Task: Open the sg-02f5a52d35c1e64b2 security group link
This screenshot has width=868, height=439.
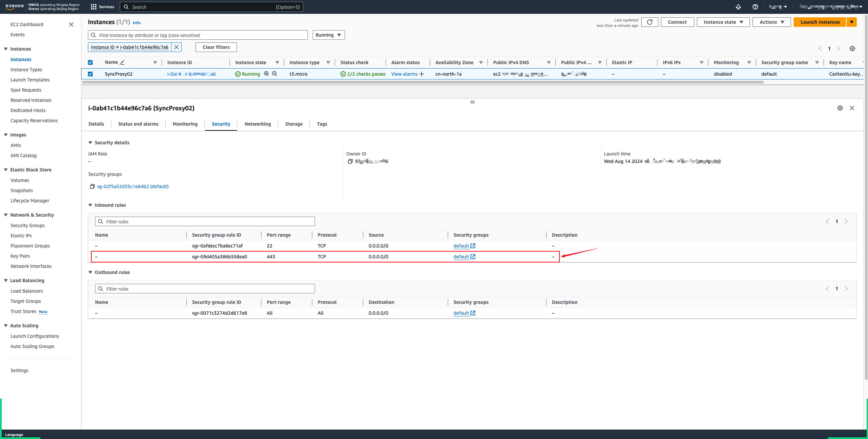Action: [133, 186]
